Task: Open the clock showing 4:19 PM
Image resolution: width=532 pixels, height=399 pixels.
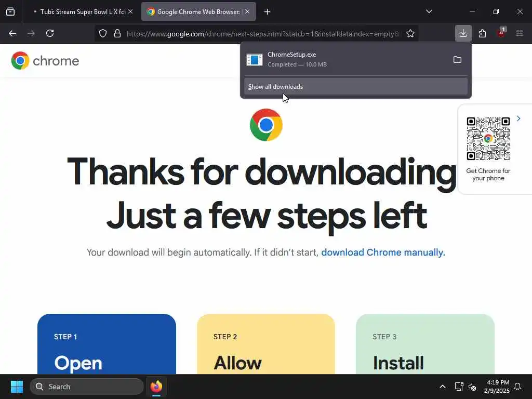Action: click(x=497, y=387)
